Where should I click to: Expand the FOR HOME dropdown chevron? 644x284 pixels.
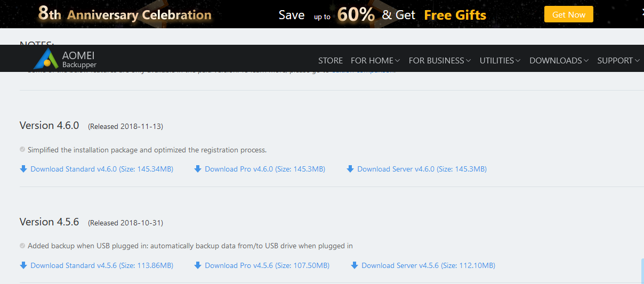point(397,61)
